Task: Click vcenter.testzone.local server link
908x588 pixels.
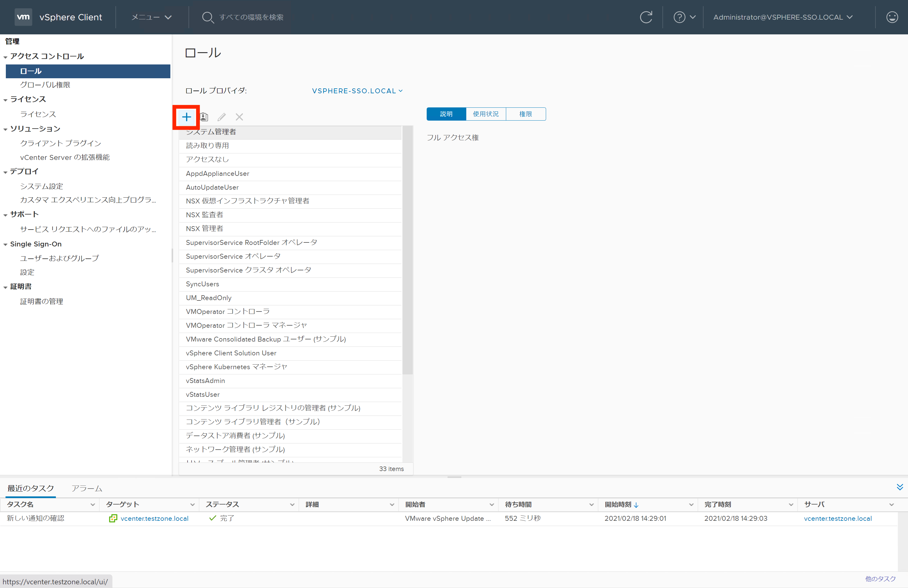Action: 838,519
